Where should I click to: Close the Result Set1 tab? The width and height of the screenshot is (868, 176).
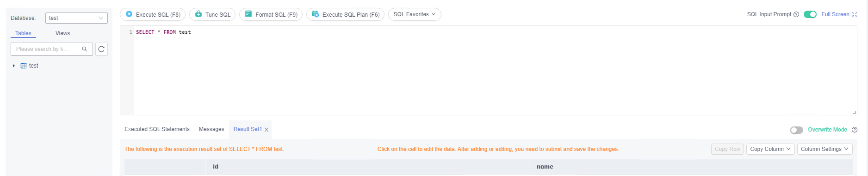pos(267,130)
